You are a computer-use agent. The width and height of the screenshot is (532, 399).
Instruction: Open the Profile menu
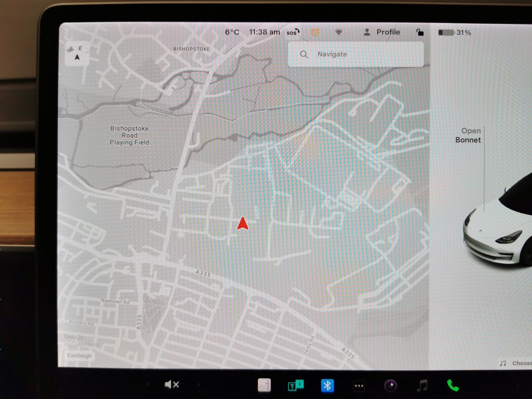point(382,32)
